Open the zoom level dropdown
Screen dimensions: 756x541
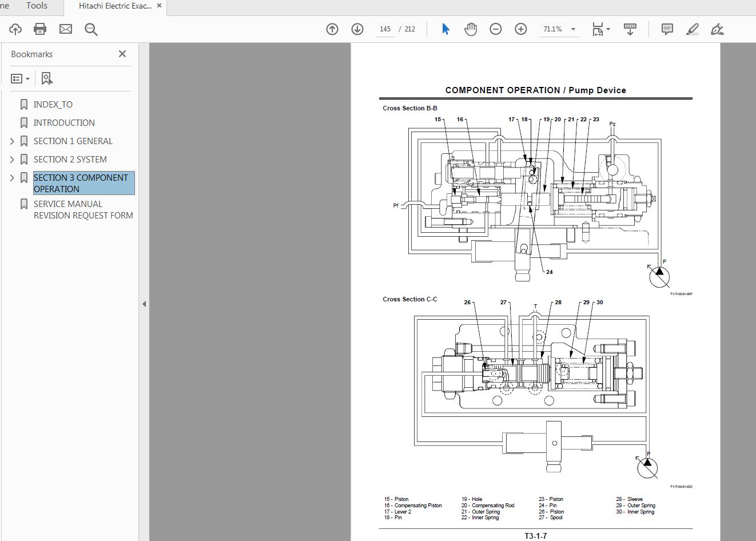click(x=573, y=29)
